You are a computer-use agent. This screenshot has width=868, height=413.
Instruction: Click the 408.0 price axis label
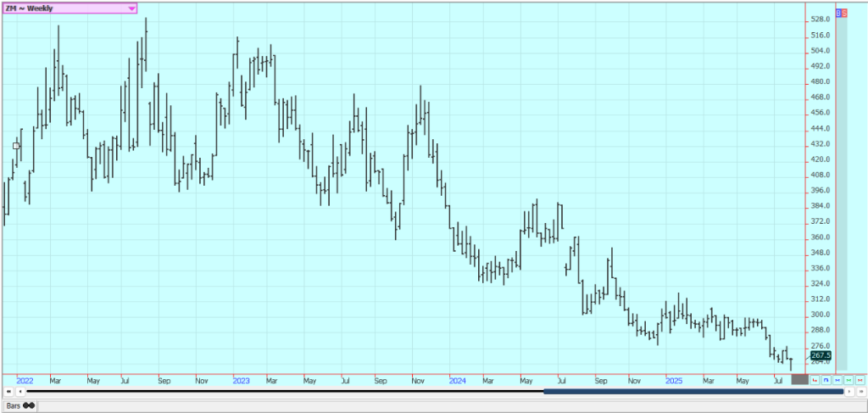(x=821, y=175)
